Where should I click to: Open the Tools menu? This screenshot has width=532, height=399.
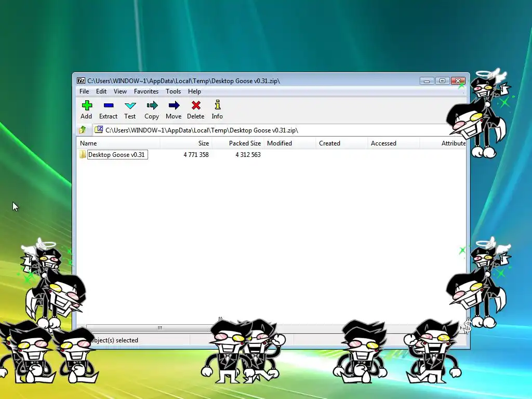(x=173, y=91)
